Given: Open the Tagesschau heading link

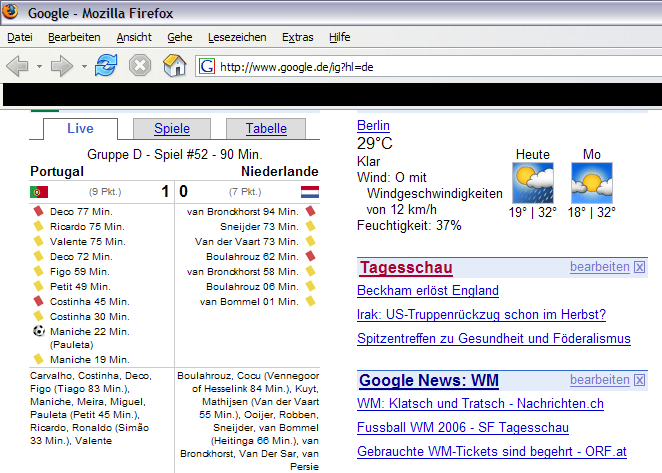Looking at the screenshot, I should [x=406, y=267].
